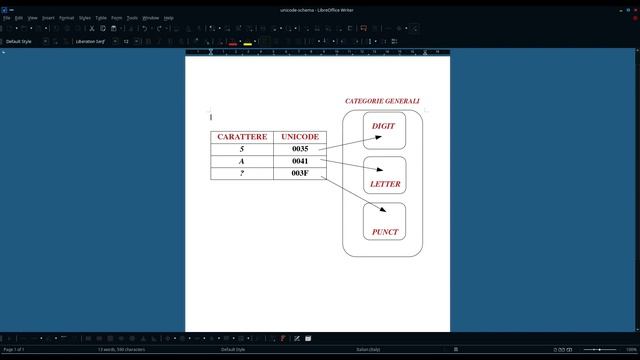This screenshot has height=360, width=640.
Task: Open the Liberation Serif font name dropdown arrow
Action: pos(116,41)
